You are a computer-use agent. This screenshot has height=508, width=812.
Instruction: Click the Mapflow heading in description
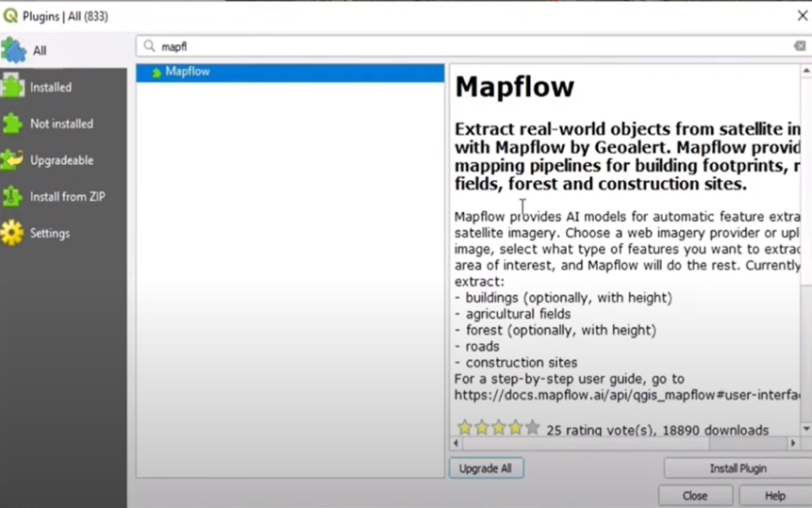pyautogui.click(x=514, y=87)
